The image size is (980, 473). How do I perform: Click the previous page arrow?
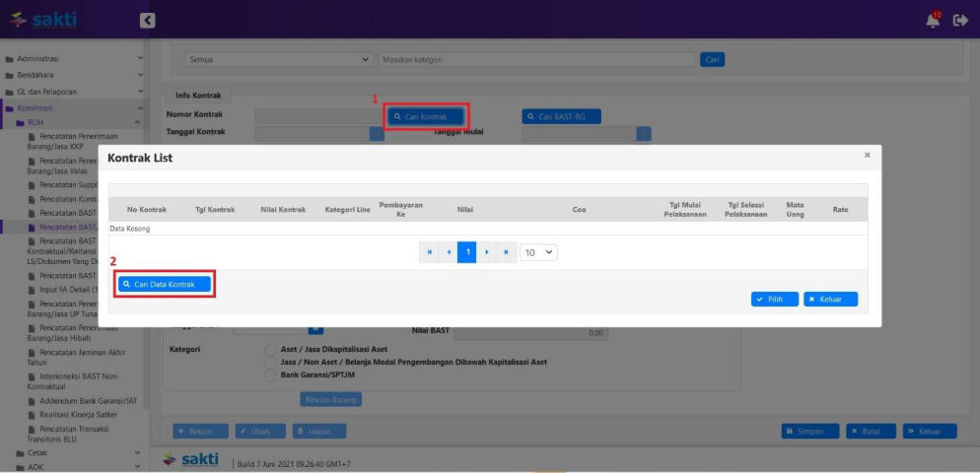pyautogui.click(x=449, y=252)
